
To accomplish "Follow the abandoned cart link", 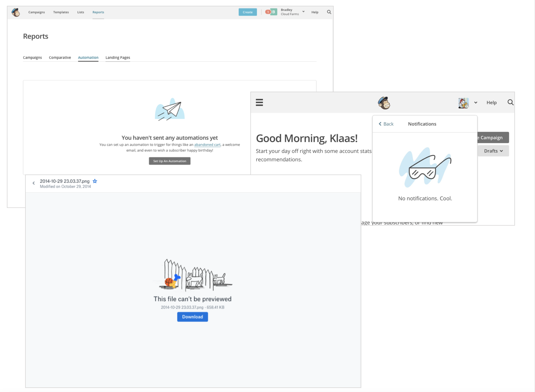I will click(x=207, y=145).
